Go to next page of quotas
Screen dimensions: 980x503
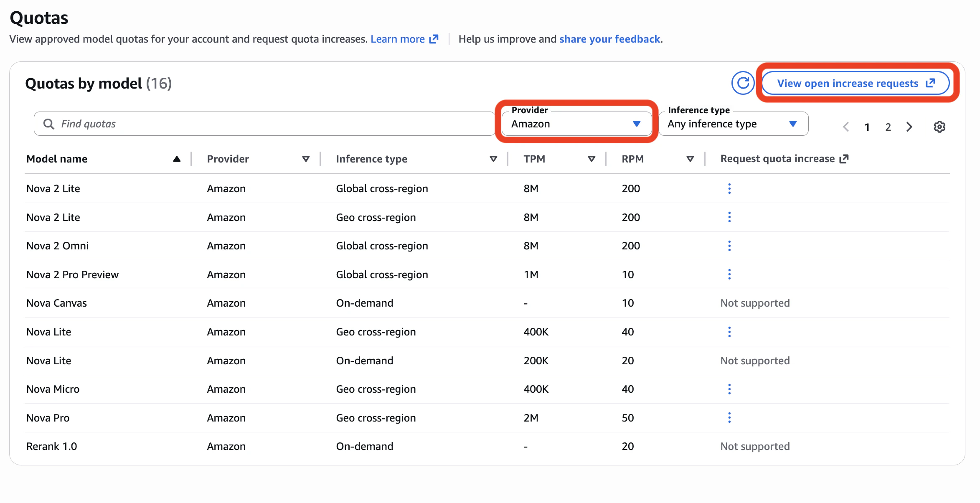(909, 127)
